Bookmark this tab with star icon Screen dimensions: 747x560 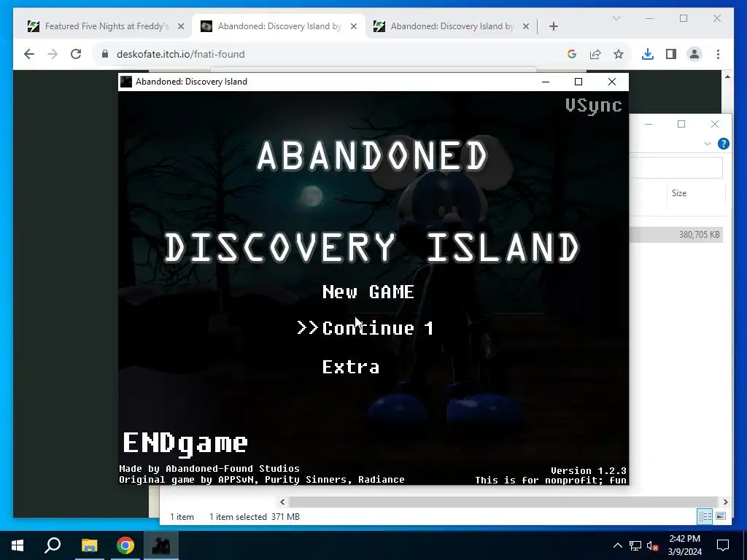tap(619, 54)
